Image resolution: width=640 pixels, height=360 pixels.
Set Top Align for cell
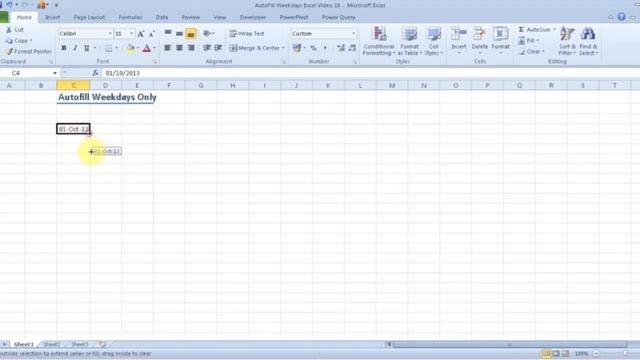168,33
